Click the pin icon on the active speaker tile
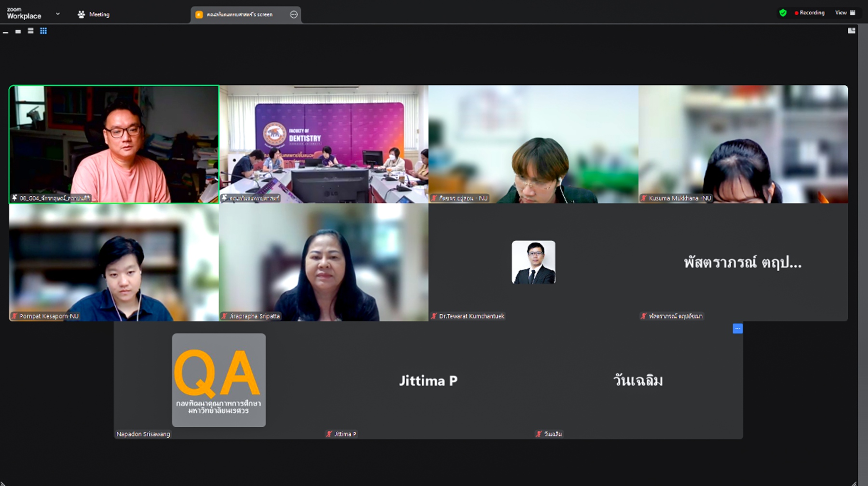Image resolution: width=868 pixels, height=486 pixels. [x=15, y=198]
